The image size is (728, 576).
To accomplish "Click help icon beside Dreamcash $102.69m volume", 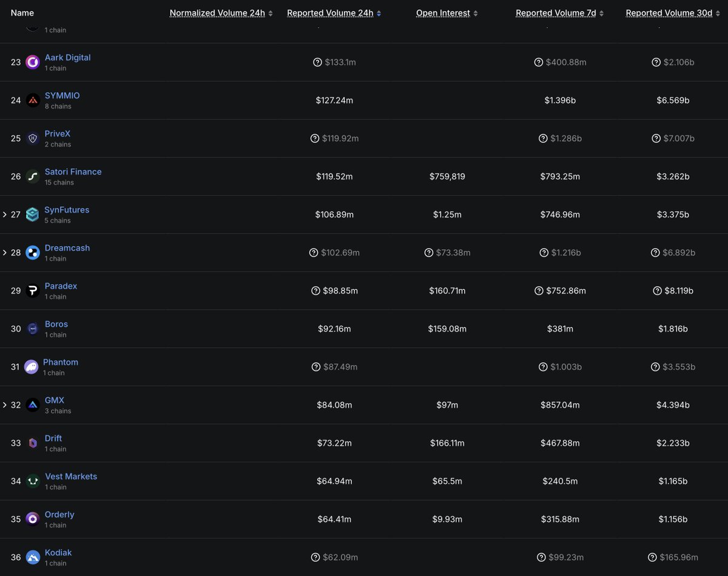I will pos(314,253).
